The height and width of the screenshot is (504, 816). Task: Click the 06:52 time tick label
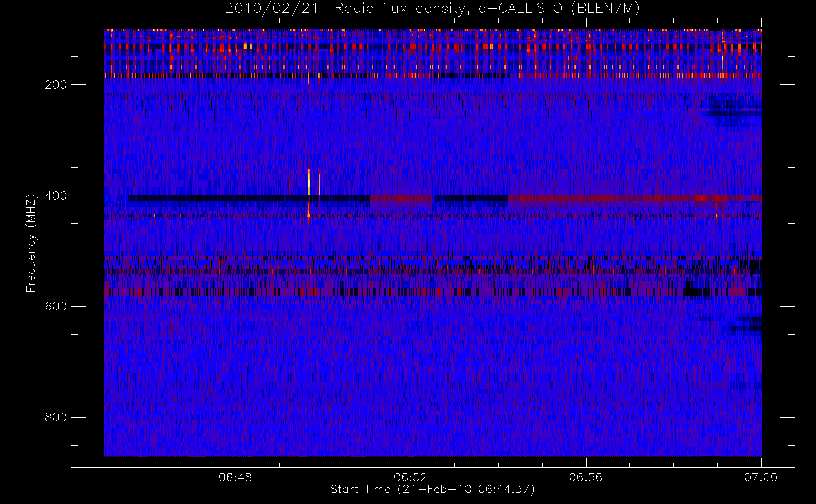(x=411, y=477)
